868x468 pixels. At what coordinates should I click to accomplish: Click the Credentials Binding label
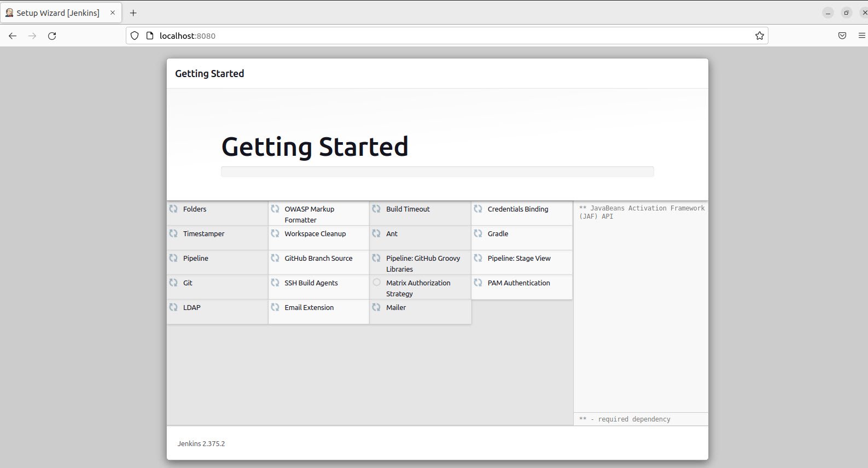coord(518,209)
